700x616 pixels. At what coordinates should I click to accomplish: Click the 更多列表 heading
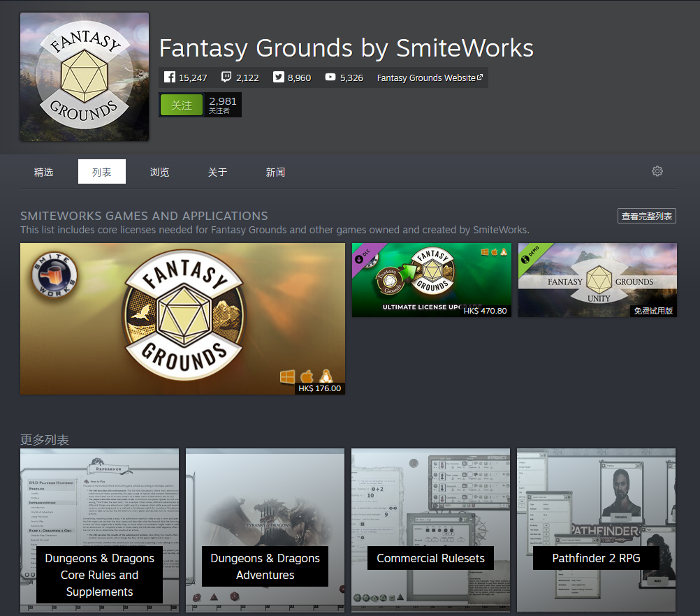45,440
